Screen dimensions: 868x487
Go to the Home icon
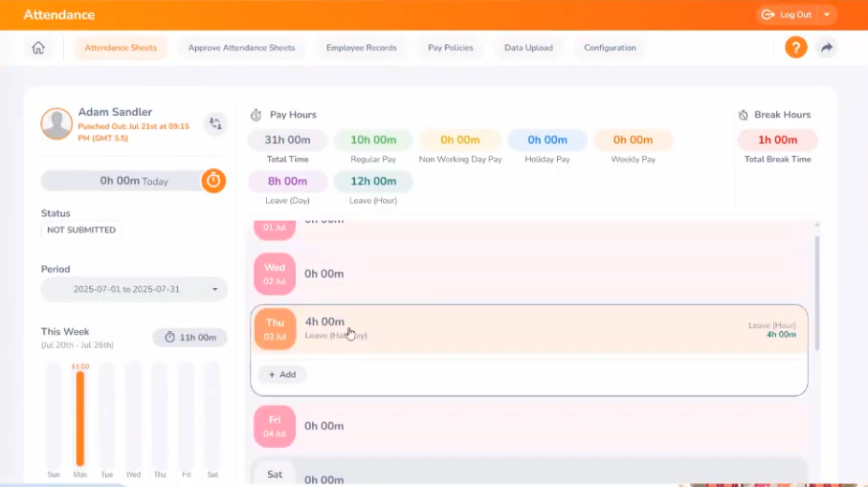(38, 48)
